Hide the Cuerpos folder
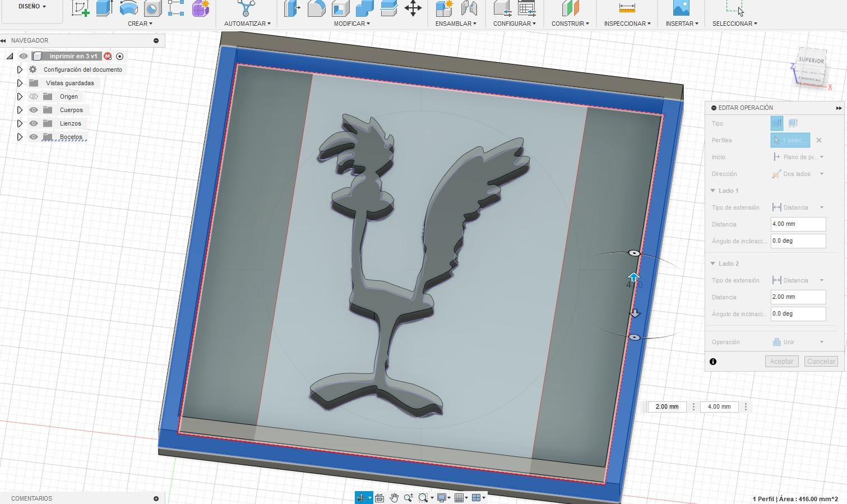Screen dimensions: 847x504 [34, 110]
